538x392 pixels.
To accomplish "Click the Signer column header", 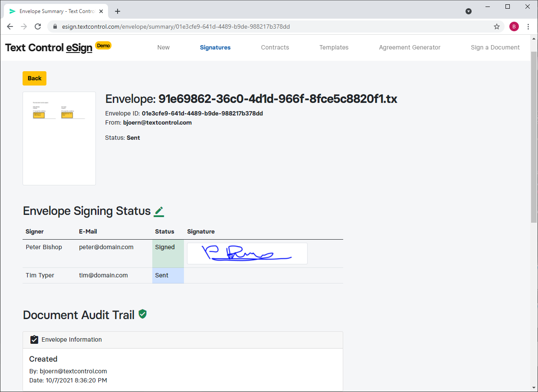I will pos(35,231).
